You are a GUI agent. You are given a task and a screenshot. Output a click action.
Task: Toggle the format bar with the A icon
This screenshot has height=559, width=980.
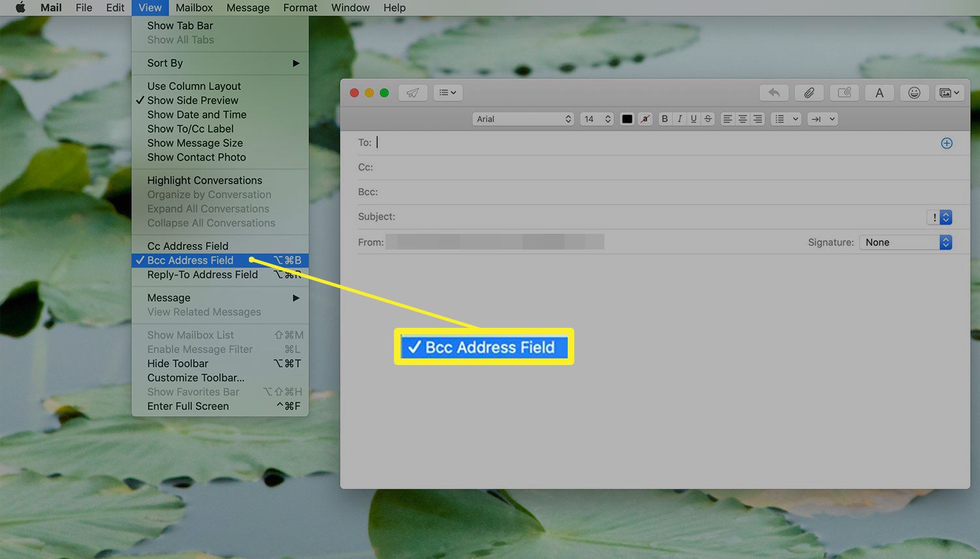pos(879,93)
